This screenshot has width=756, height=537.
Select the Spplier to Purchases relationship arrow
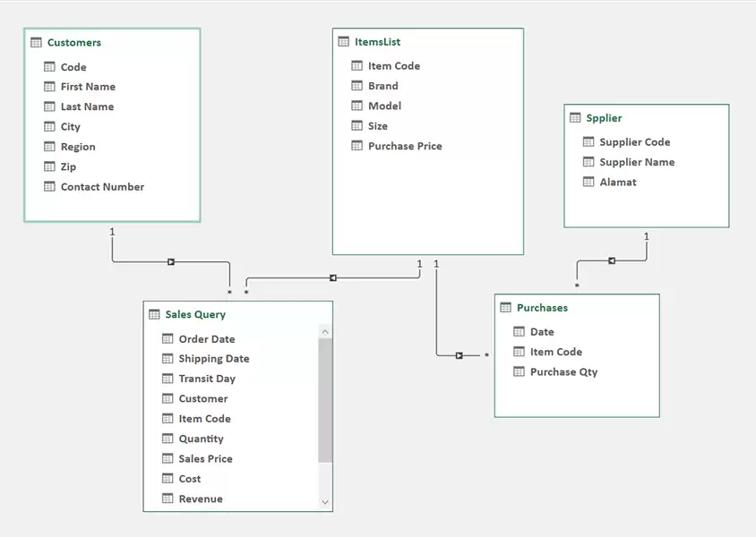pos(612,260)
